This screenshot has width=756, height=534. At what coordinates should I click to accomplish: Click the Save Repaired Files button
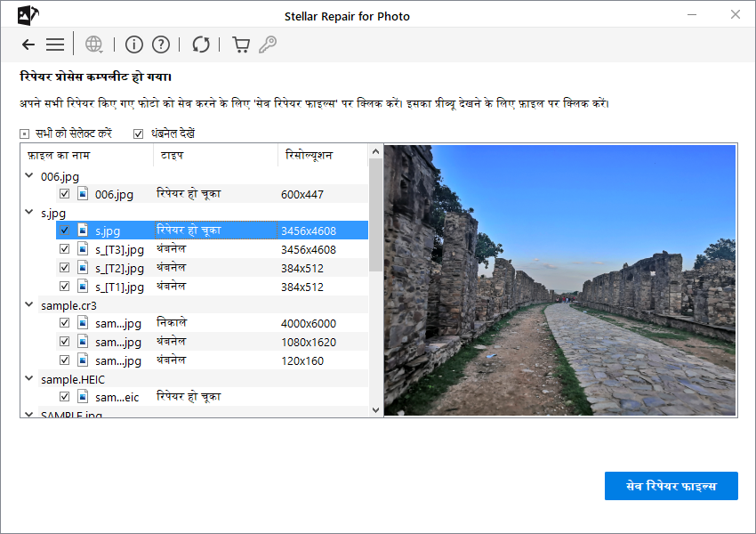(x=672, y=486)
